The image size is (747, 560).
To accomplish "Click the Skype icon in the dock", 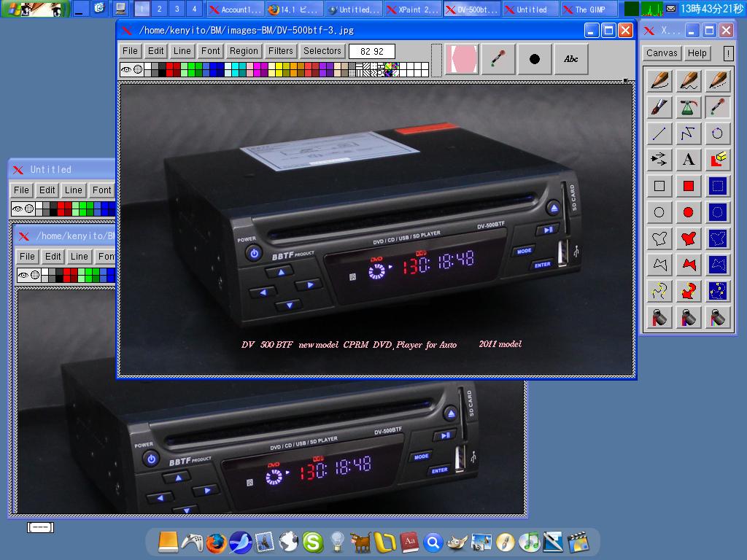I will point(312,542).
